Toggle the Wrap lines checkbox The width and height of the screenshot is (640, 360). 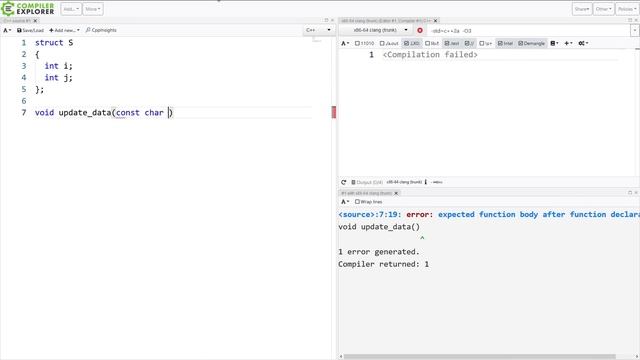pos(369,202)
